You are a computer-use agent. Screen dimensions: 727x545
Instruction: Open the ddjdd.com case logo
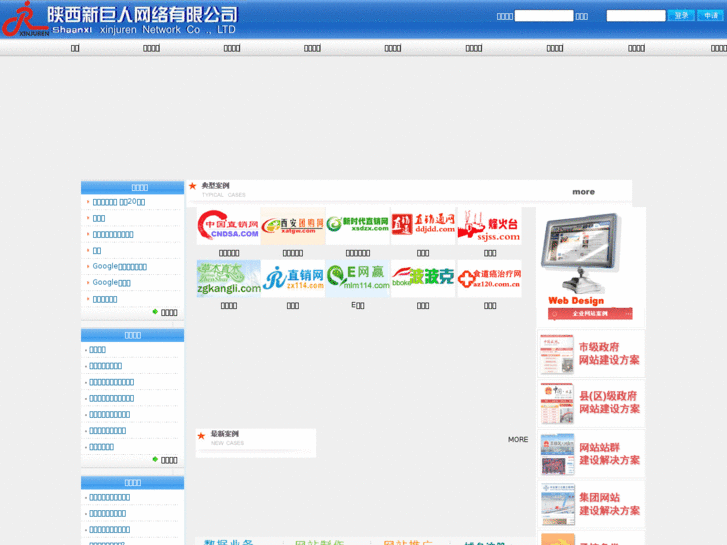click(x=423, y=226)
